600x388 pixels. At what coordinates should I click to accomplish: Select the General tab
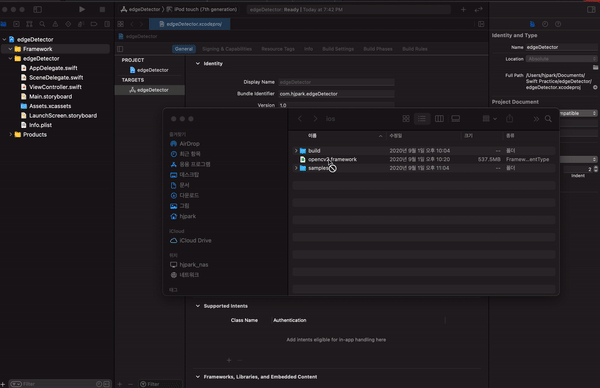tap(184, 49)
